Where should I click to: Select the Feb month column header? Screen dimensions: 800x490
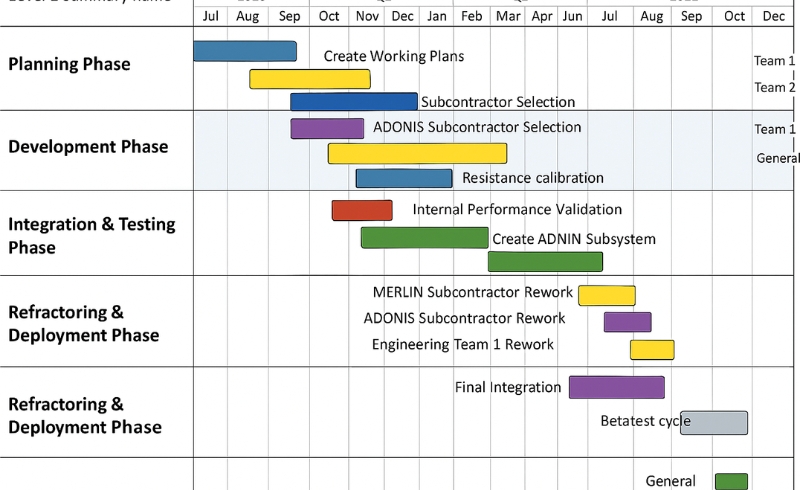click(x=472, y=16)
